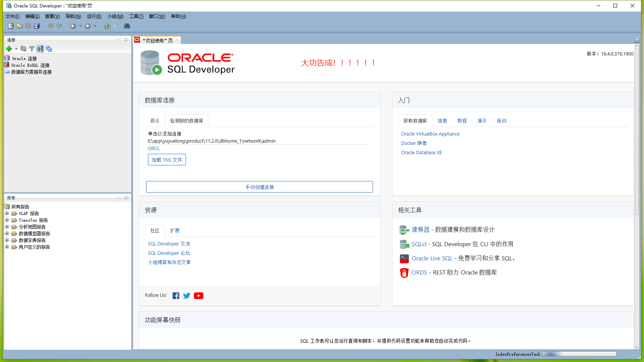The width and height of the screenshot is (644, 362).
Task: Click the open folder icon on toolbar
Action: (20, 26)
